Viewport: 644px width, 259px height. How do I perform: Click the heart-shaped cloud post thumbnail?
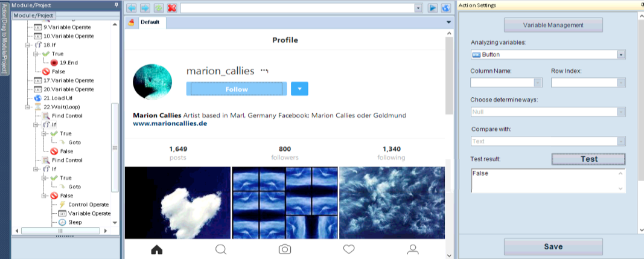point(178,203)
